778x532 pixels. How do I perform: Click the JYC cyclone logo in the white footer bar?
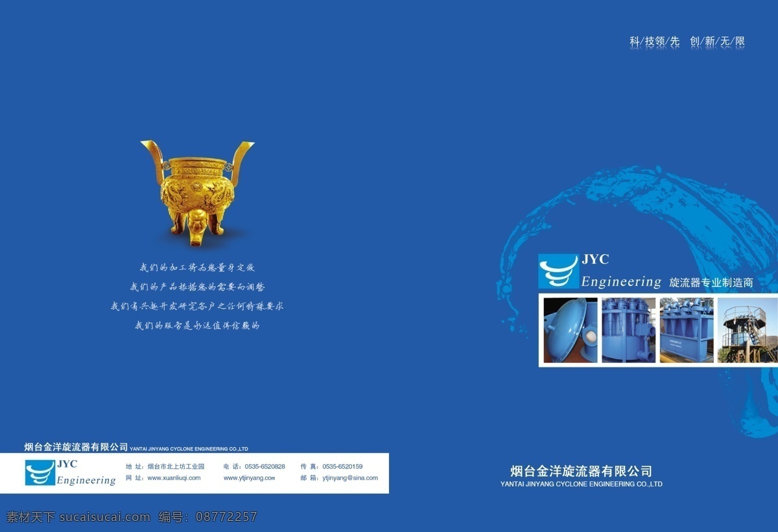point(40,472)
